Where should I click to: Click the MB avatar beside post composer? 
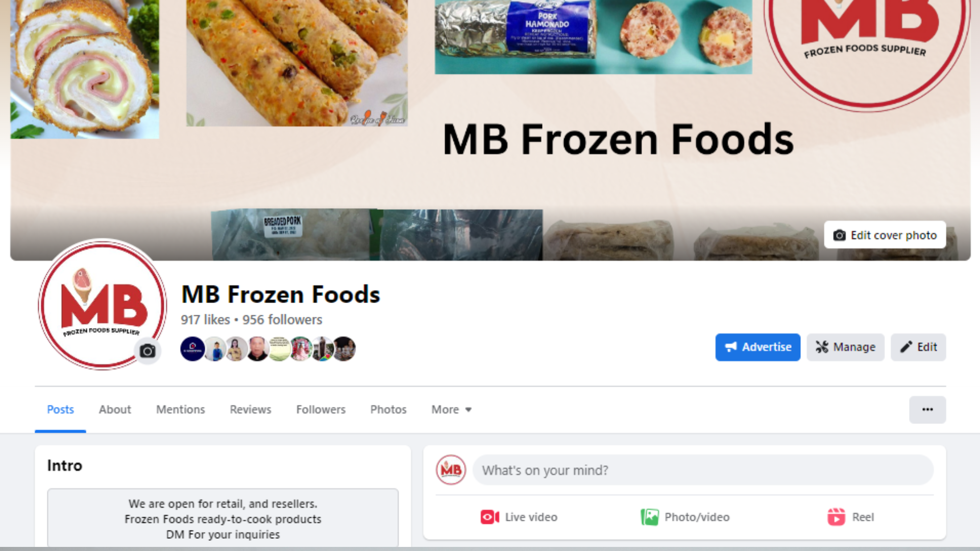click(x=451, y=470)
